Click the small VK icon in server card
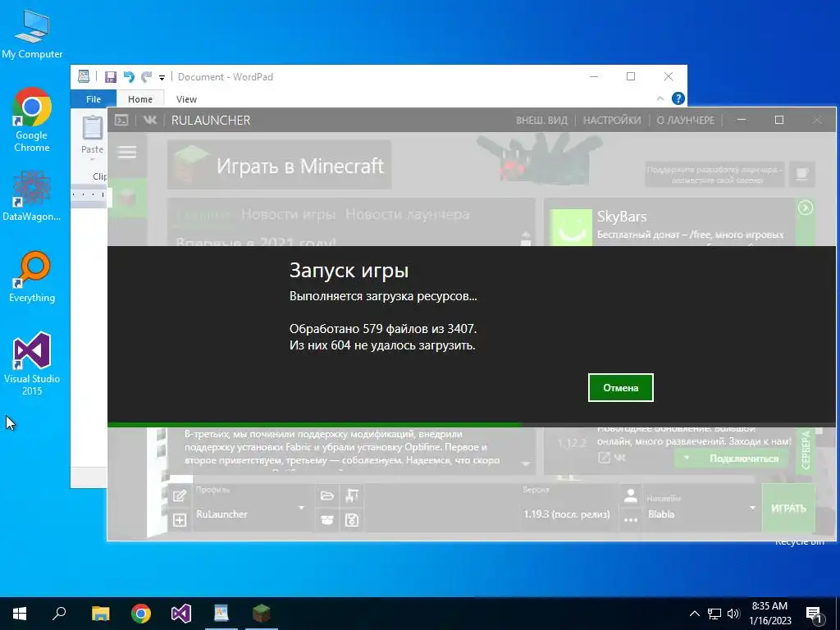 [619, 458]
